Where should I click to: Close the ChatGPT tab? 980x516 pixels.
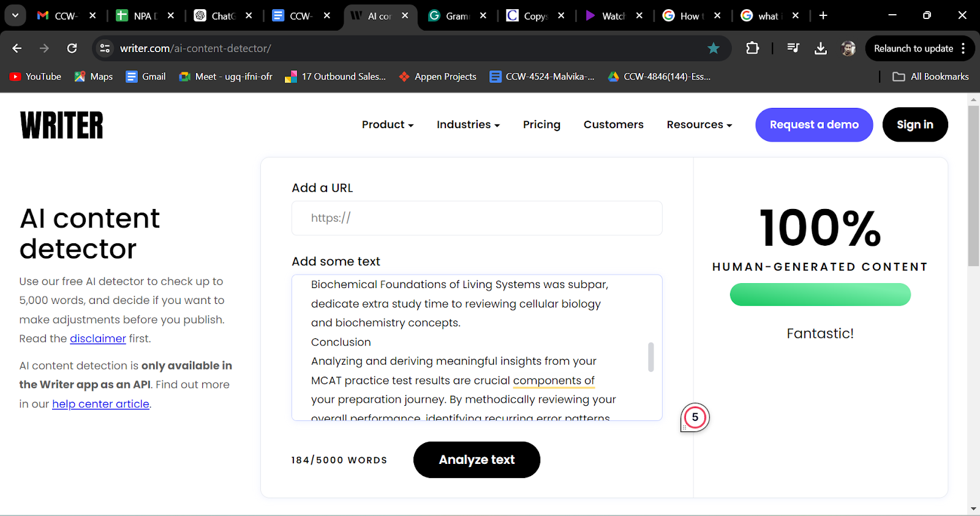click(x=249, y=16)
